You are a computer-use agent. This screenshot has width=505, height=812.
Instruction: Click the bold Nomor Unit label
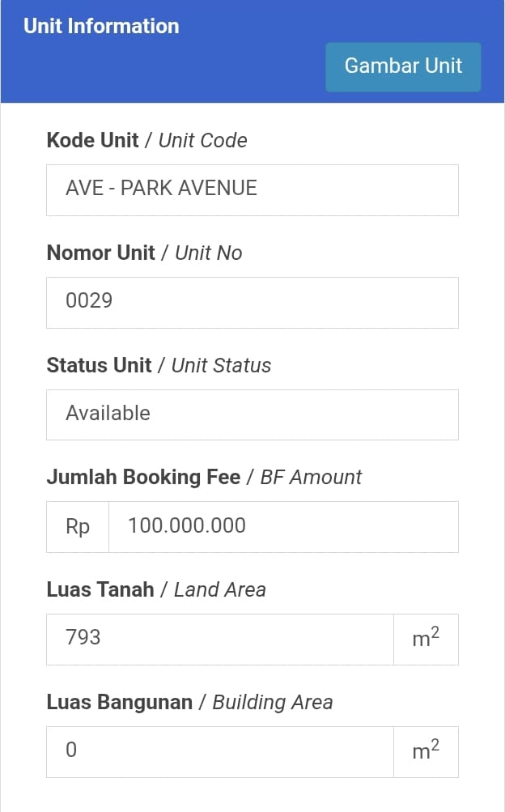(100, 253)
